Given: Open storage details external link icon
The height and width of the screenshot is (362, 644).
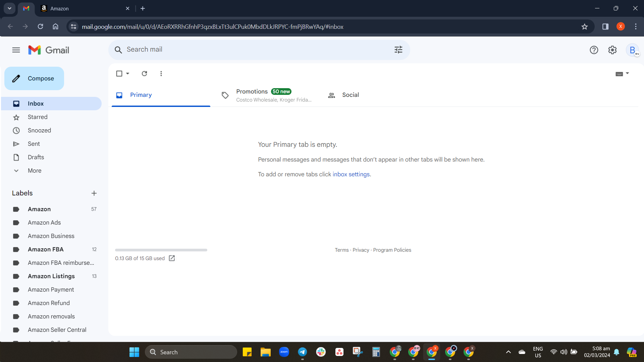Looking at the screenshot, I should tap(172, 258).
